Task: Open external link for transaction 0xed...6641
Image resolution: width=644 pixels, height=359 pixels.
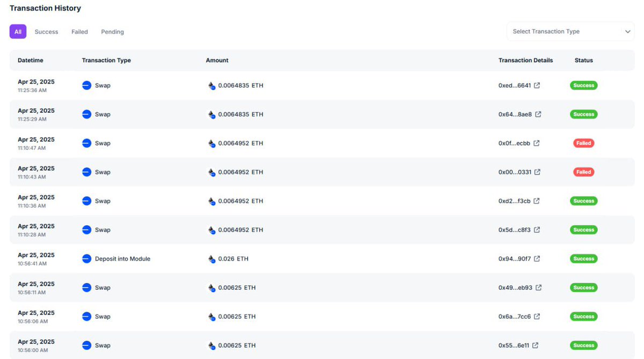Action: pos(537,85)
